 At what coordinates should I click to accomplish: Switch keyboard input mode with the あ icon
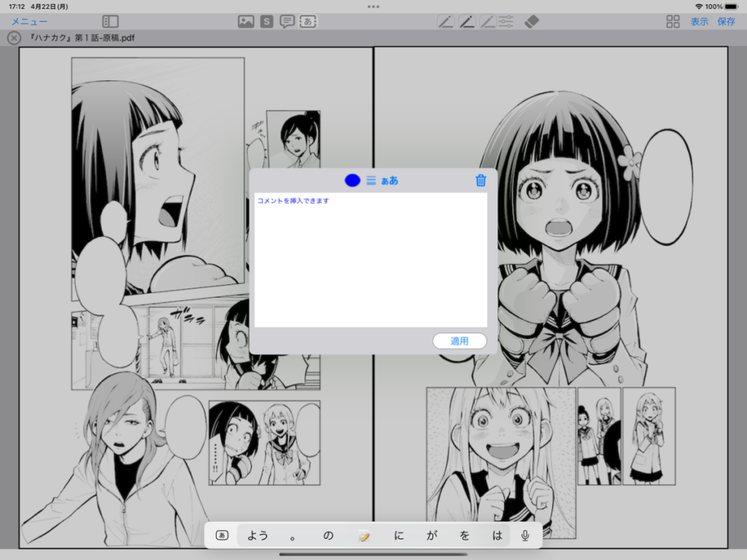point(222,535)
